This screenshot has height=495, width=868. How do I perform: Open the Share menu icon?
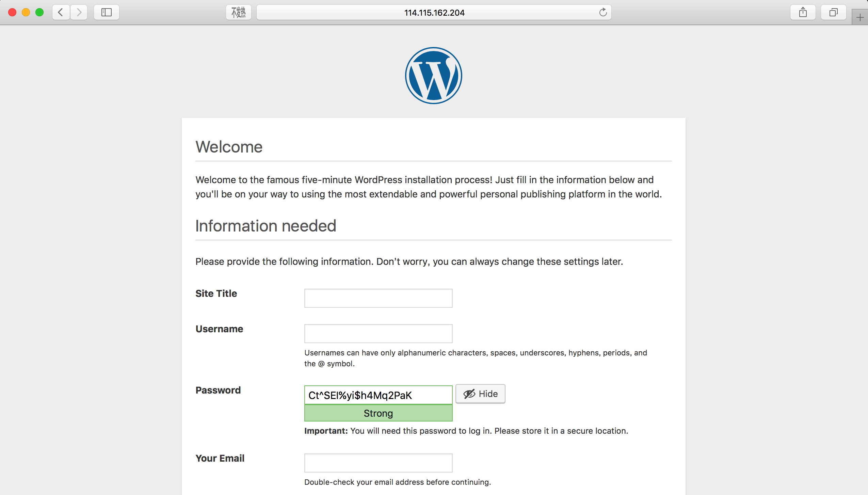803,13
